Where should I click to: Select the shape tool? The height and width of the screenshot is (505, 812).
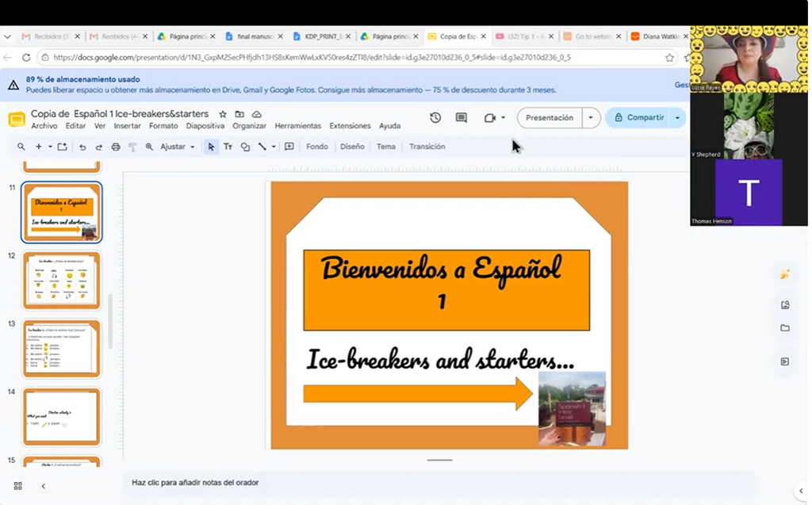[x=245, y=147]
